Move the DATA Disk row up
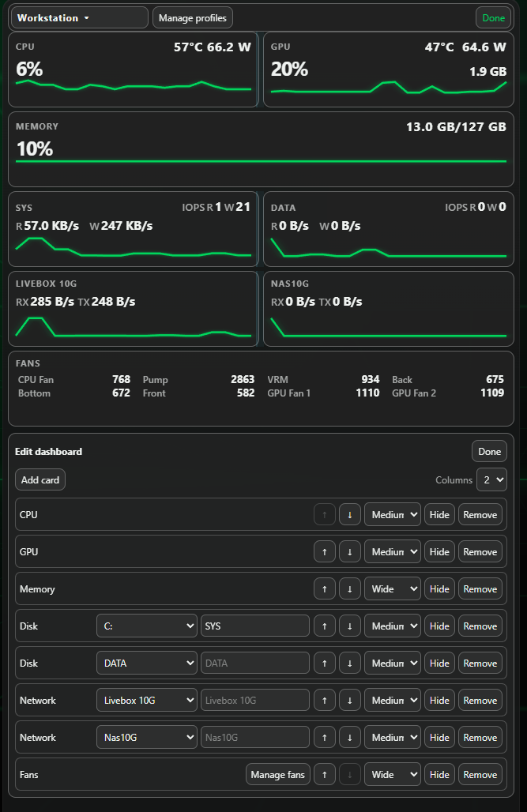This screenshot has width=527, height=812. tap(325, 664)
